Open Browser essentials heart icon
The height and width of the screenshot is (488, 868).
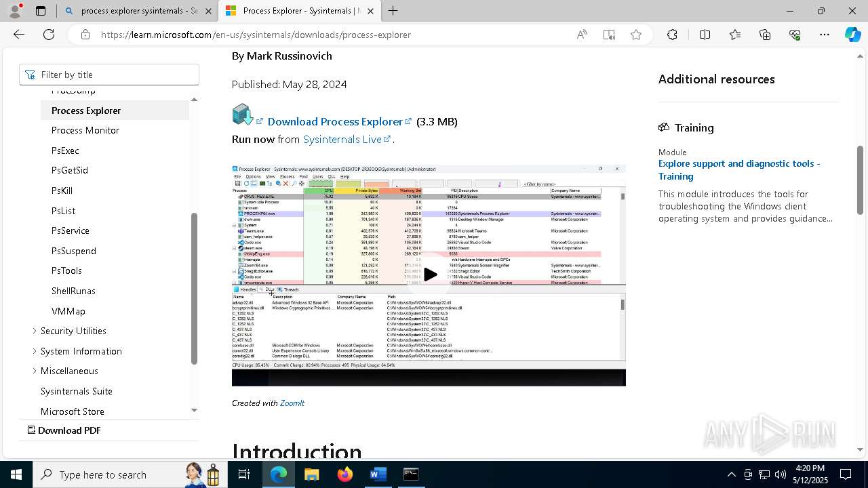pos(795,35)
